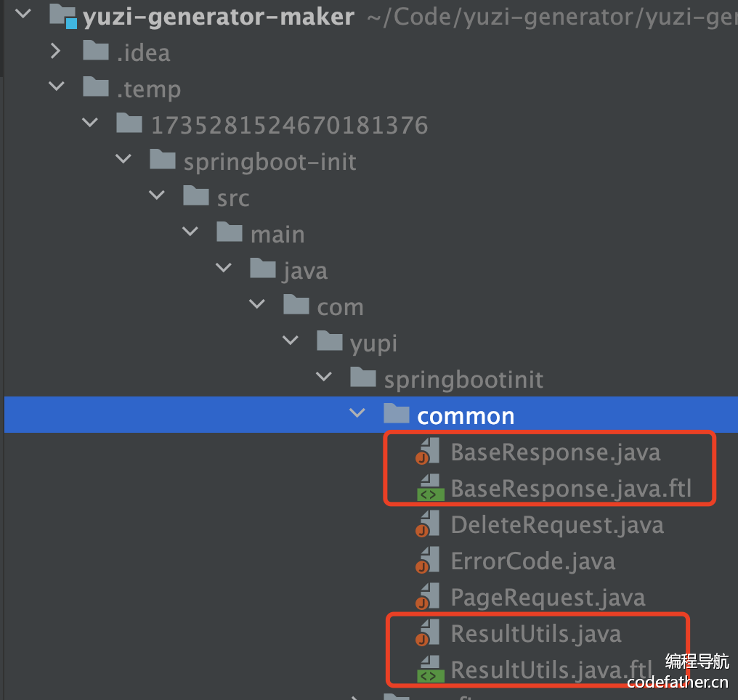Click the FreeMarker icon beside BaseResponse.java.ftl
The height and width of the screenshot is (700, 738).
point(429,488)
